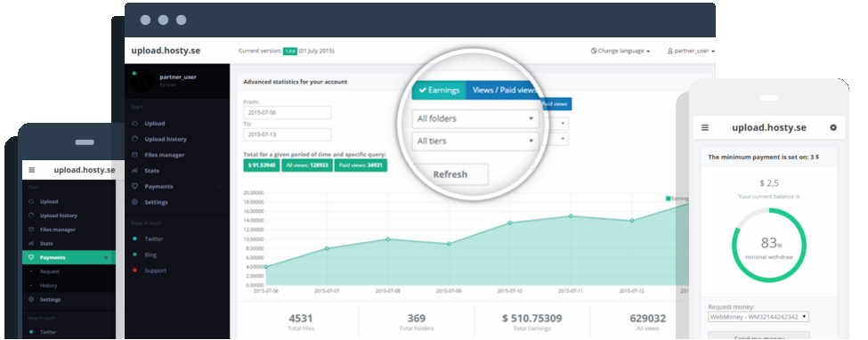Viewport: 868px width, 340px height.
Task: Click the Blog link in the desktop sidebar
Action: 150,255
